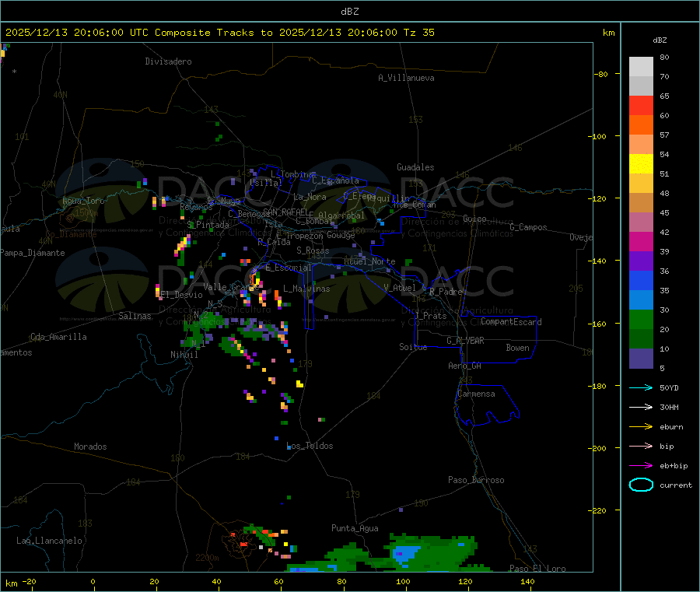Click the S_Pintada map label
The height and width of the screenshot is (592, 700).
point(208,225)
